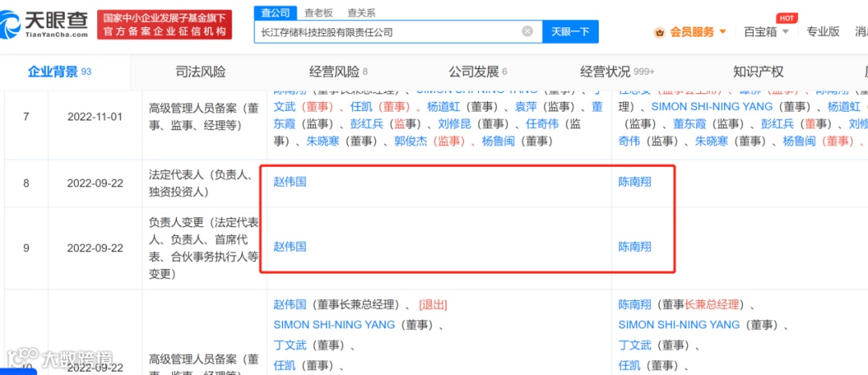The image size is (868, 375).
Task: Open 郭俊杰 (监事) link in row 7
Action: coord(410,141)
